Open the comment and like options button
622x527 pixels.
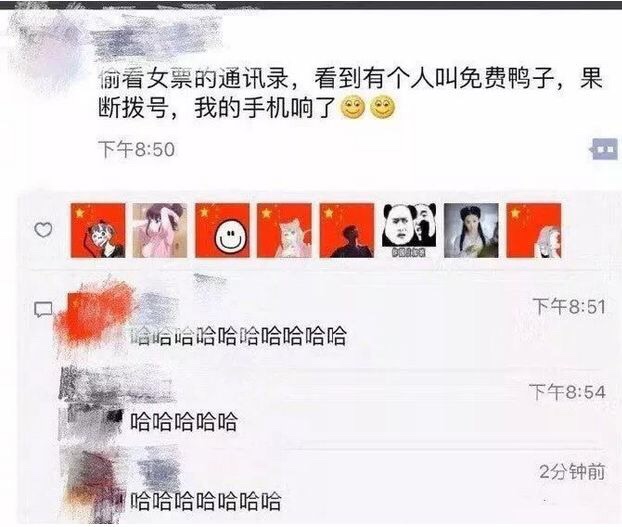604,149
